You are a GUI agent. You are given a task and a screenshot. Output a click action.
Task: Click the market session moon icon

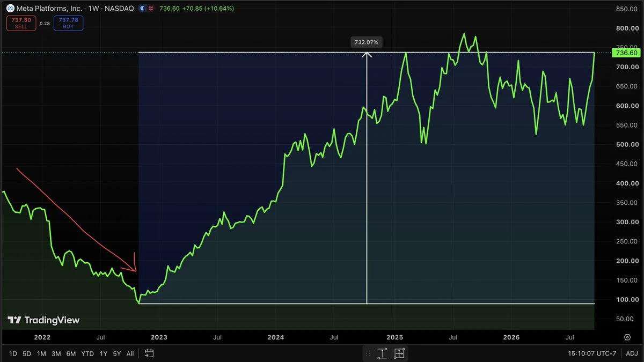tap(142, 9)
